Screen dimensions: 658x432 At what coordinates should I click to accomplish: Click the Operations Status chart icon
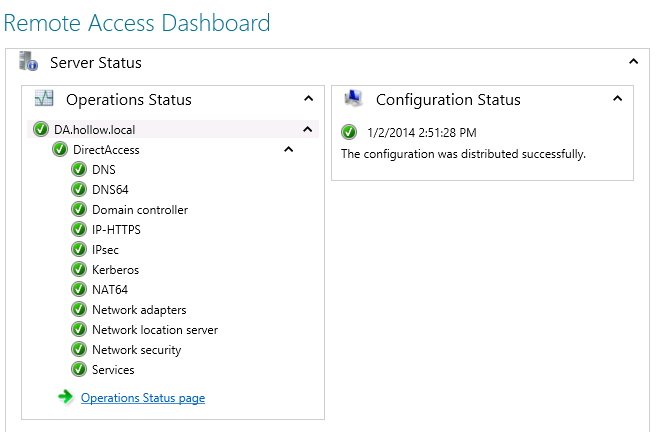[x=44, y=99]
